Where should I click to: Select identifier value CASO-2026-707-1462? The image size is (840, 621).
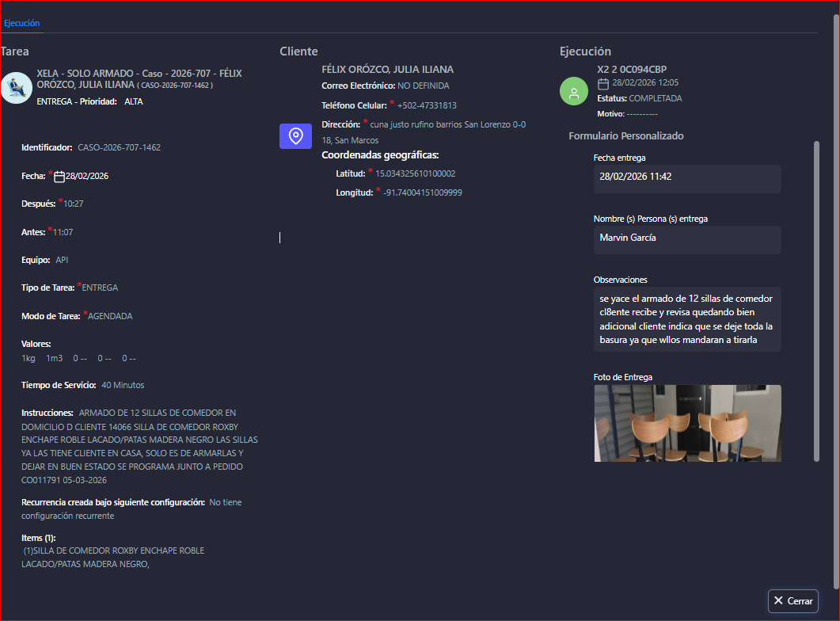pyautogui.click(x=119, y=147)
